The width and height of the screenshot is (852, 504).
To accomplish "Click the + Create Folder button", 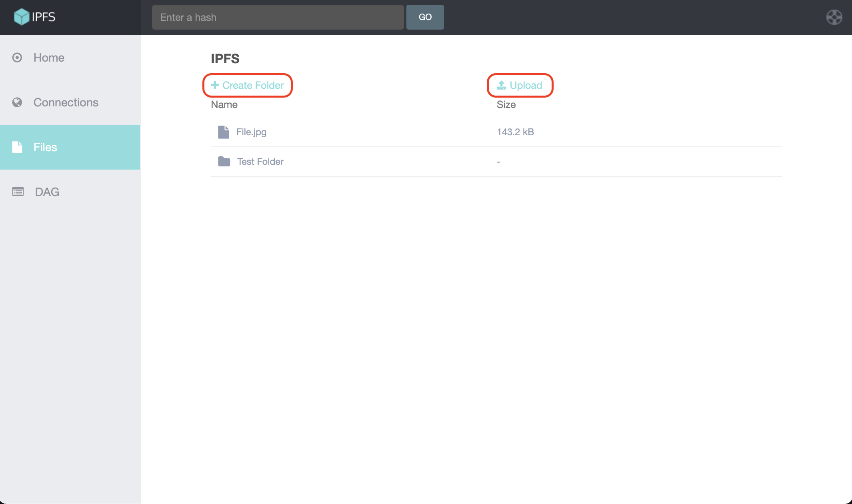I will (247, 85).
